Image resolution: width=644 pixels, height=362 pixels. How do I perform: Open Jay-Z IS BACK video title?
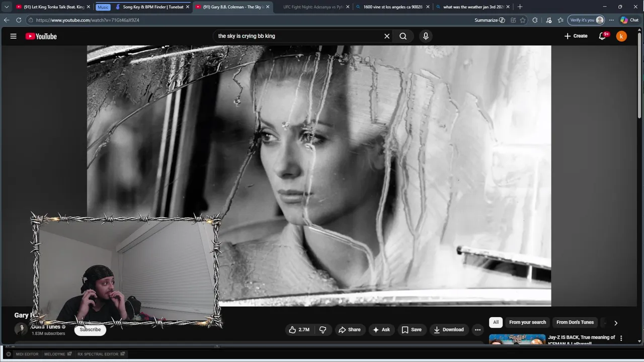[x=582, y=340]
